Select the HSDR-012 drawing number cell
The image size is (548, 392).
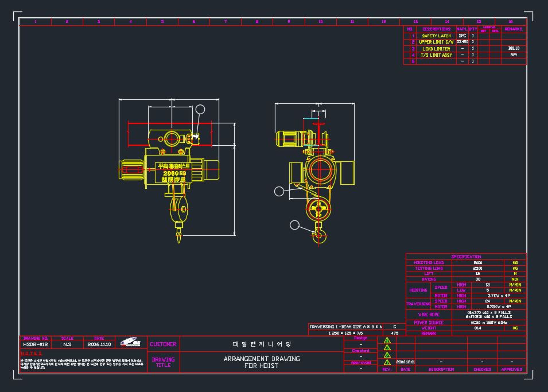click(36, 344)
